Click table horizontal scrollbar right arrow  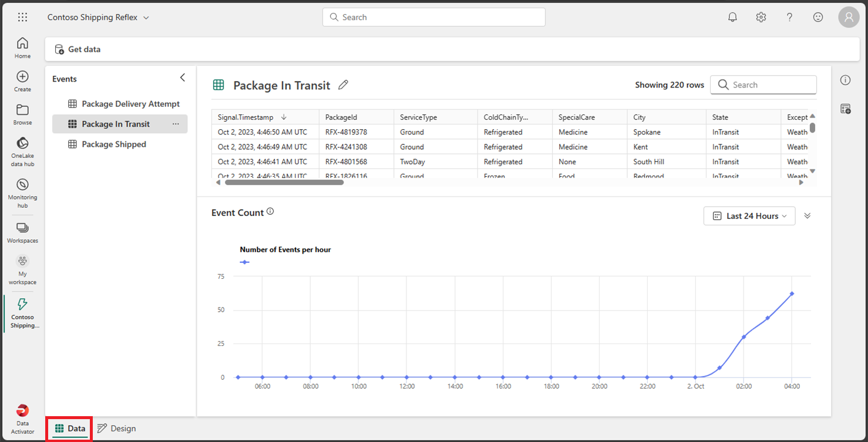pyautogui.click(x=801, y=183)
